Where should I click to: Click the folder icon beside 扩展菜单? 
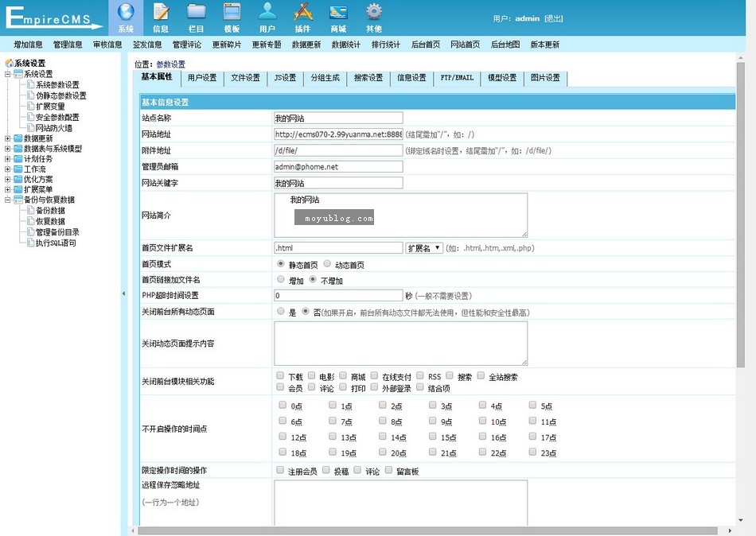point(18,189)
